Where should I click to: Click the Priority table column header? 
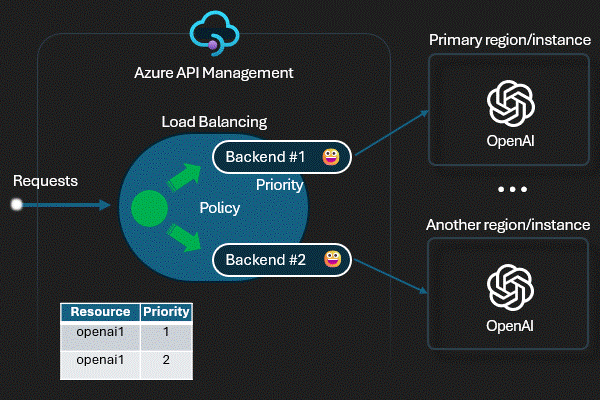pos(166,312)
